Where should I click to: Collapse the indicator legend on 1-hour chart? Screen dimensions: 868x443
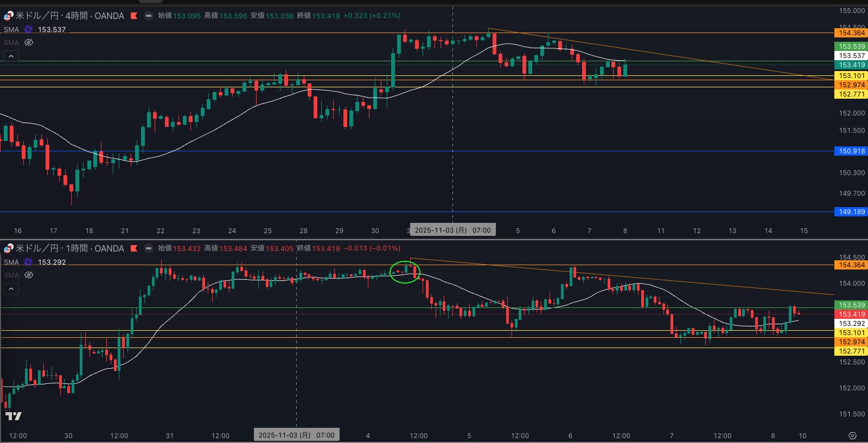pos(11,288)
